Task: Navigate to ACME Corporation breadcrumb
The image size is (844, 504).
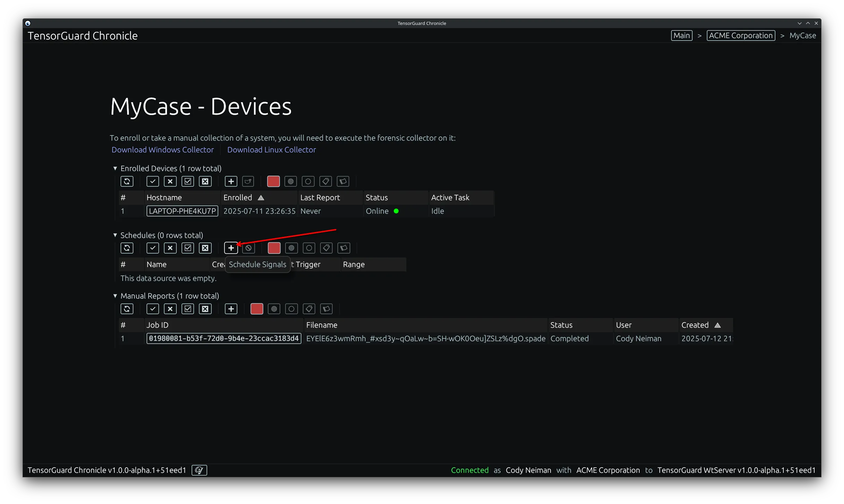Action: coord(740,35)
